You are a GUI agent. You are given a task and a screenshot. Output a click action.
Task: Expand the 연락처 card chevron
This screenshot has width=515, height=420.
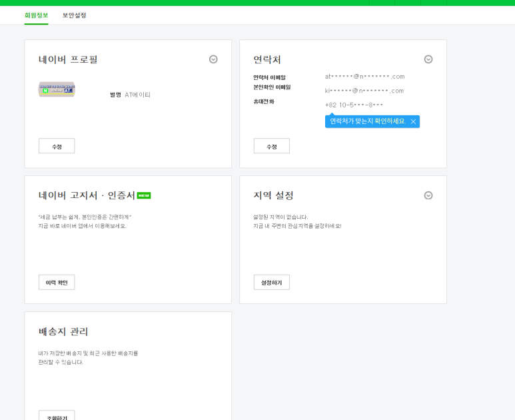point(428,59)
